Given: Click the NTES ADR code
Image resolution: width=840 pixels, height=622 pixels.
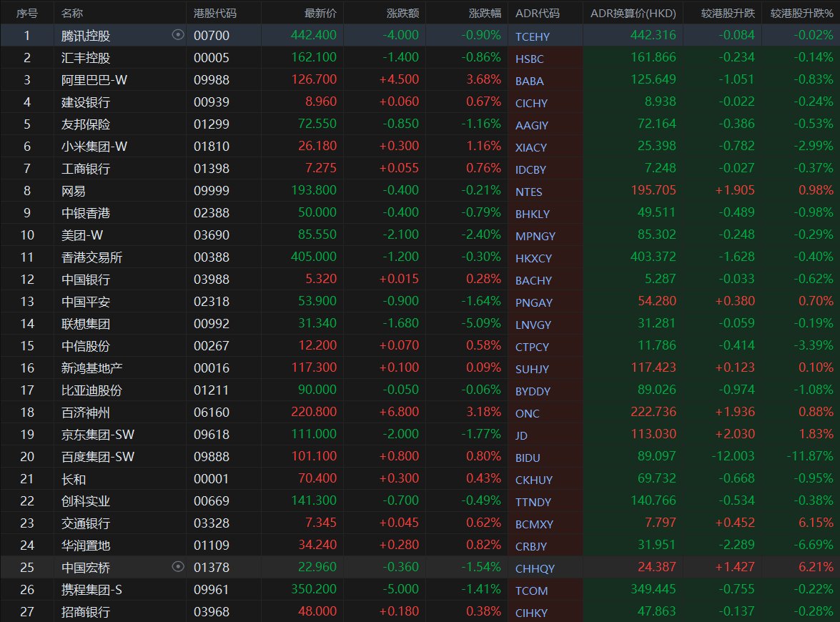Looking at the screenshot, I should (529, 192).
